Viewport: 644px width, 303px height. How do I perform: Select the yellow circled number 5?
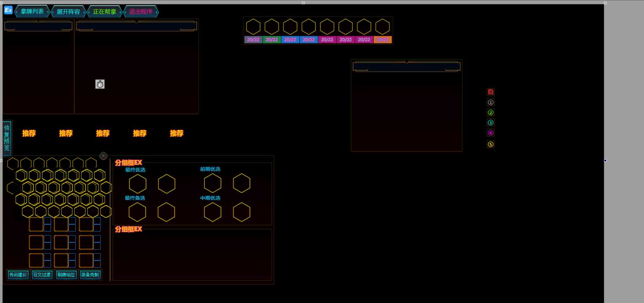491,144
